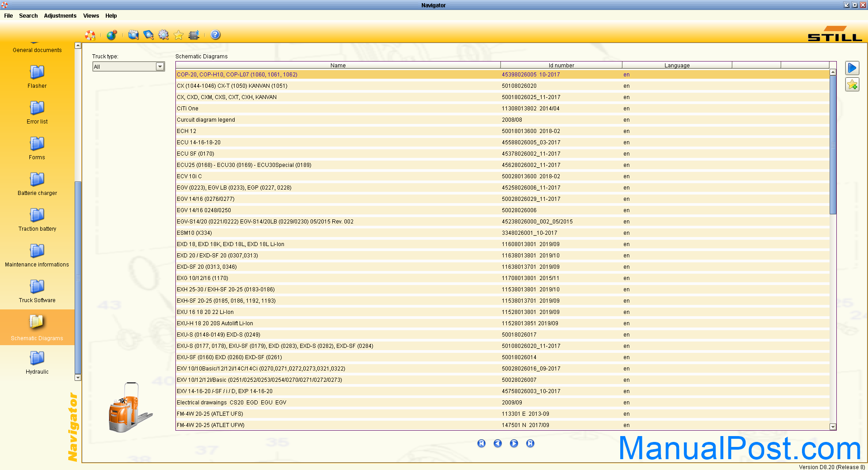Image resolution: width=868 pixels, height=470 pixels.
Task: Select FM-4W 20-25 (ATLET UFW) row
Action: point(503,425)
